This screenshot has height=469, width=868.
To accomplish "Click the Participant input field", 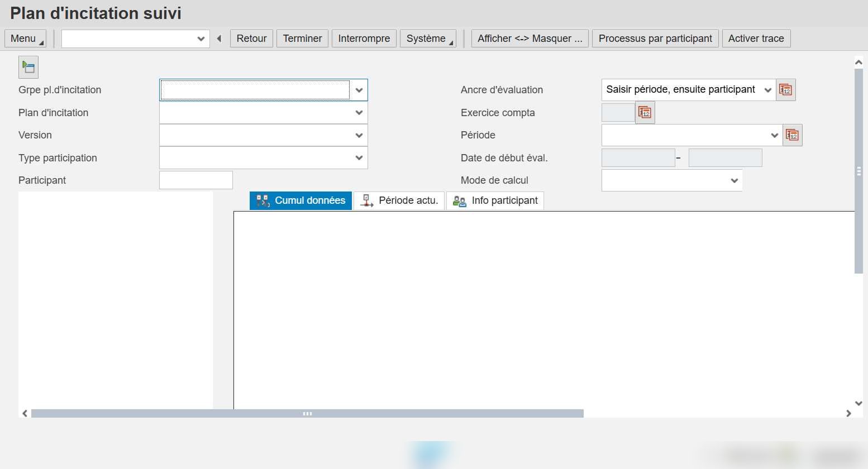I will [196, 180].
